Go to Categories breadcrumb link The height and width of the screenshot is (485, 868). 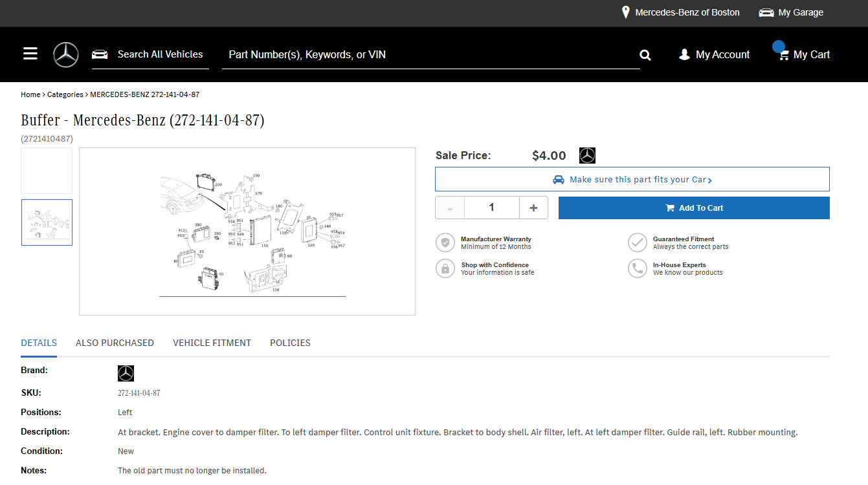pyautogui.click(x=65, y=94)
